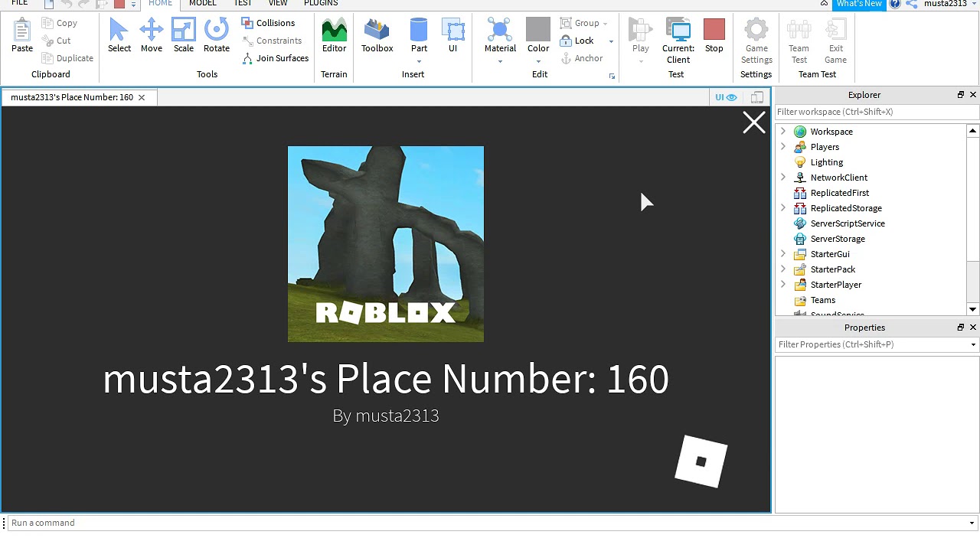
Task: Choose the Scale tool
Action: pos(183,36)
